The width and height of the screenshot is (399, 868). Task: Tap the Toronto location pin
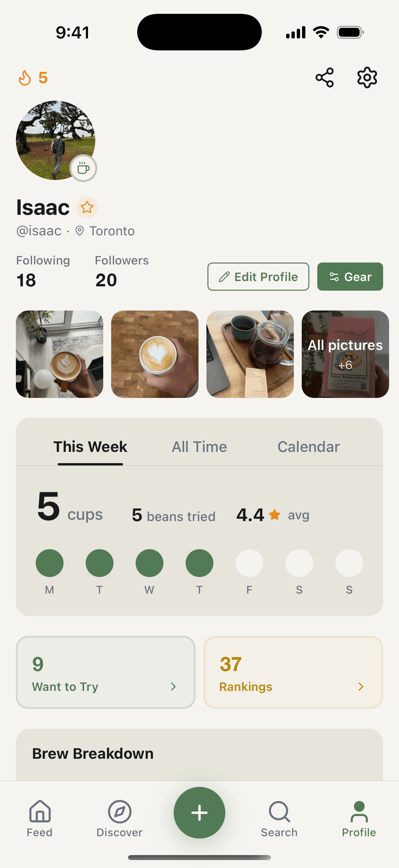(80, 231)
